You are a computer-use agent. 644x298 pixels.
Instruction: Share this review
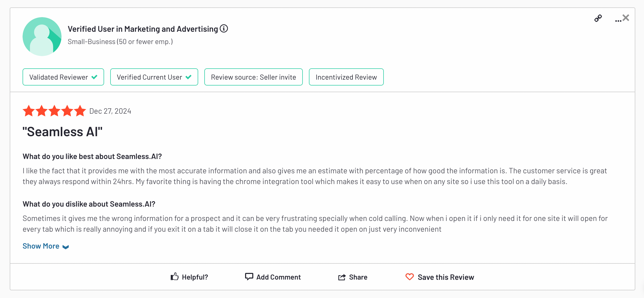tap(353, 277)
